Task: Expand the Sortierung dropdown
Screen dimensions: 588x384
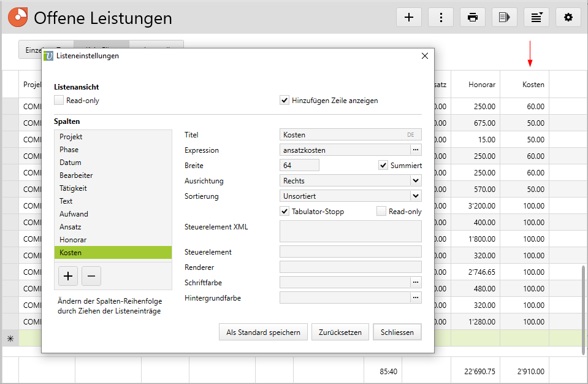Action: coord(416,196)
